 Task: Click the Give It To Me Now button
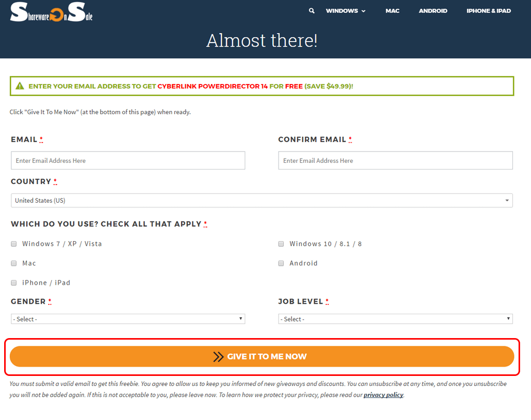pyautogui.click(x=262, y=356)
